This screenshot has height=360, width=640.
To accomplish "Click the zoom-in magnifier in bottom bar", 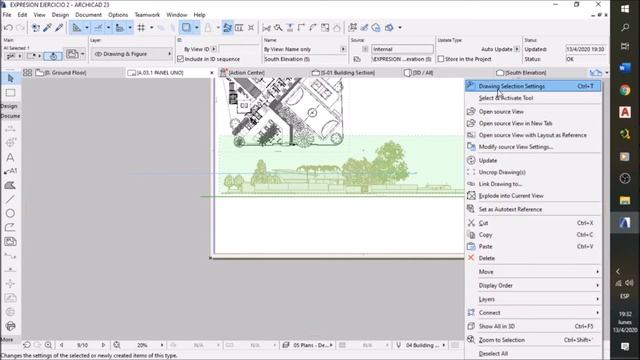I will tap(49, 345).
